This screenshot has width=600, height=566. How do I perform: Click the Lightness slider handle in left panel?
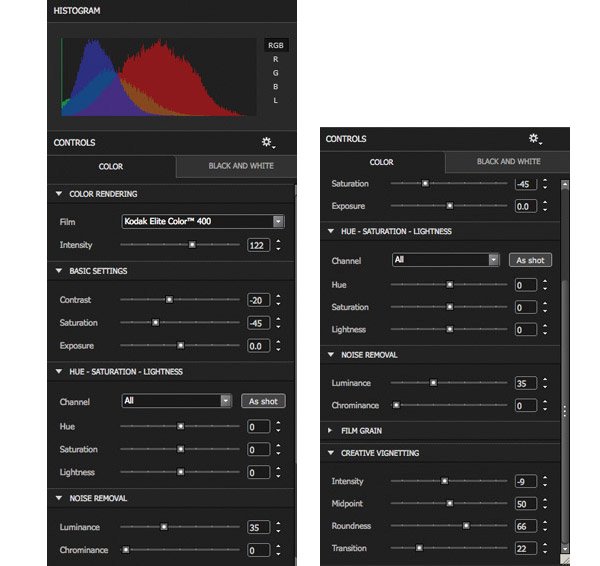[181, 472]
